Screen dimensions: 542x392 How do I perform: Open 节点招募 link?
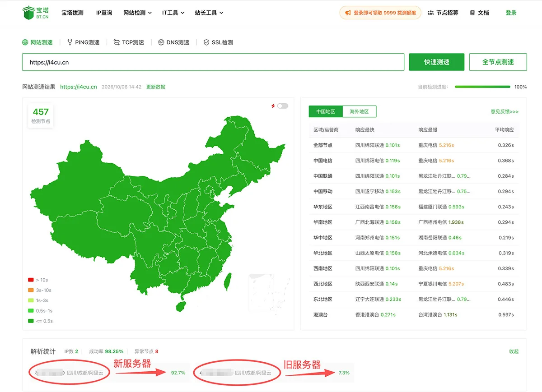click(x=443, y=13)
